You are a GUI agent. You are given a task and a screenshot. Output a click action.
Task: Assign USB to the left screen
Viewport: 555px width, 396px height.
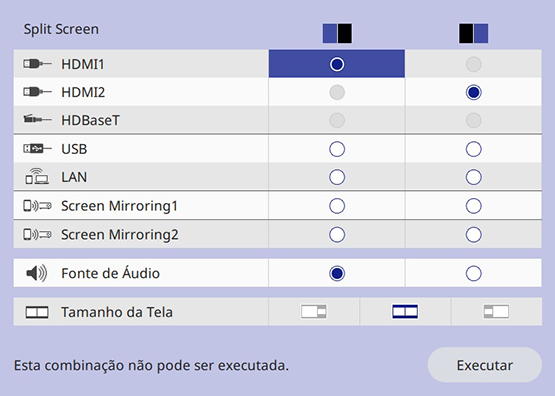337,149
